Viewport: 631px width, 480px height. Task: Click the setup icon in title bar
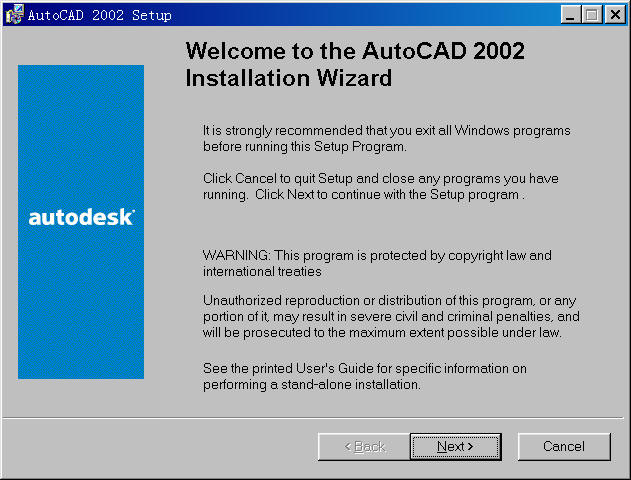[x=14, y=14]
